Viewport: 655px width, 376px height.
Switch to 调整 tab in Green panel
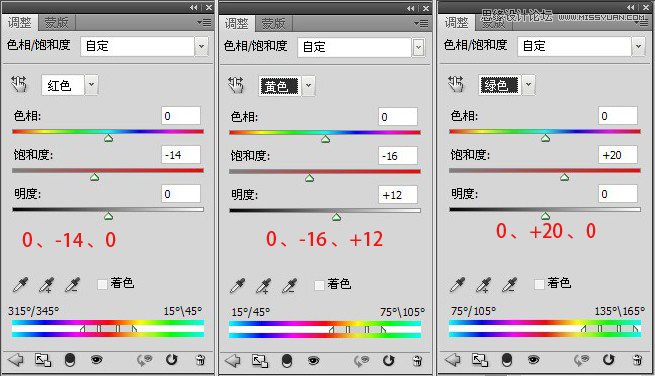tap(457, 23)
